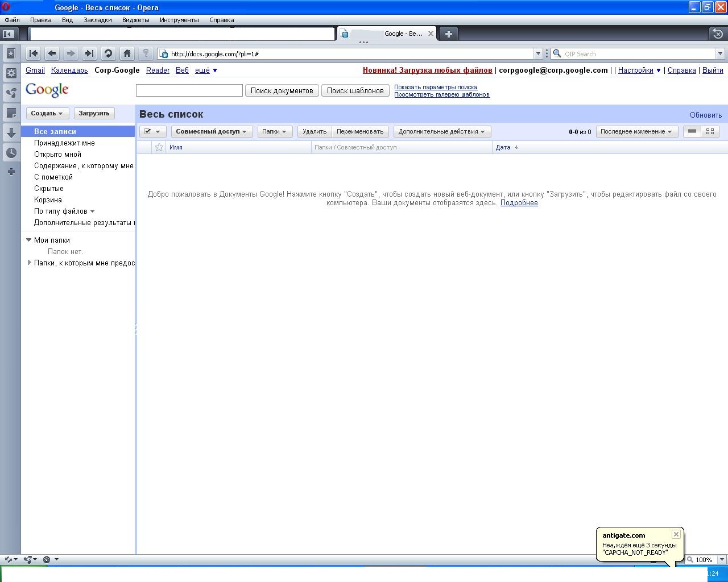Open the Календарь link

[69, 70]
